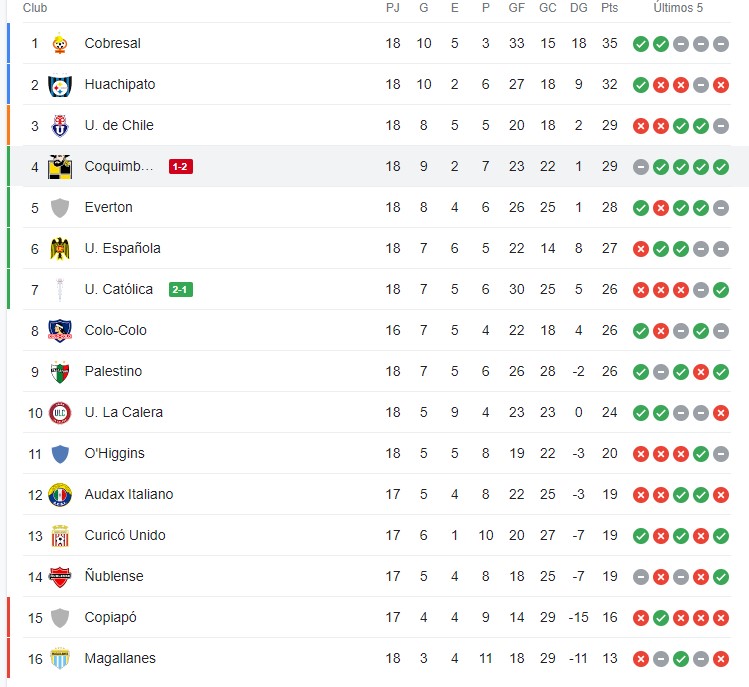Image resolution: width=749 pixels, height=687 pixels.
Task: Click the U. Española eagle crest
Action: pos(60,249)
